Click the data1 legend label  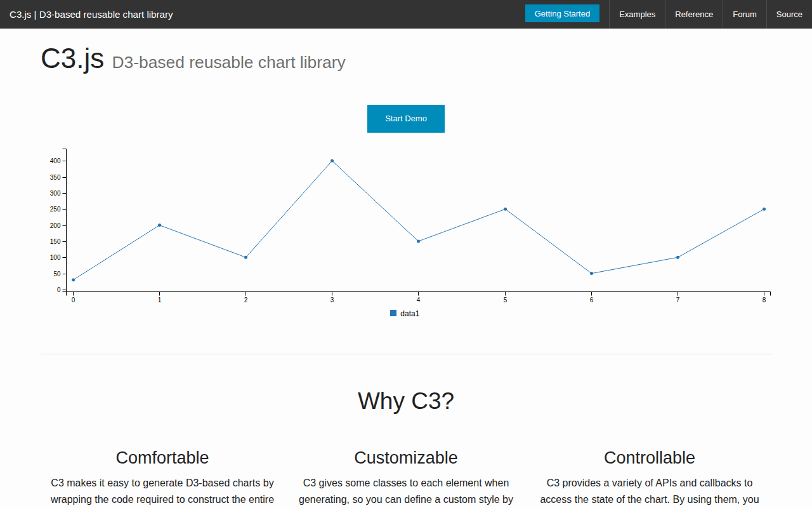point(410,314)
